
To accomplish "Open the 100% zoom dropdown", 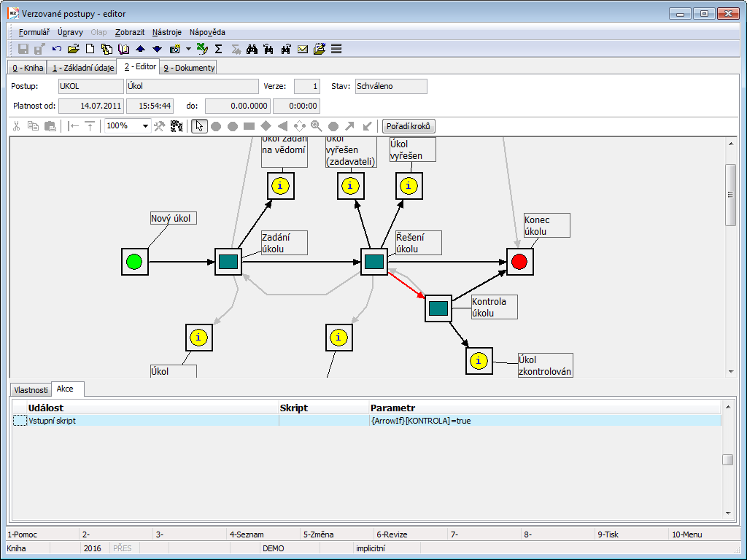I will (145, 126).
